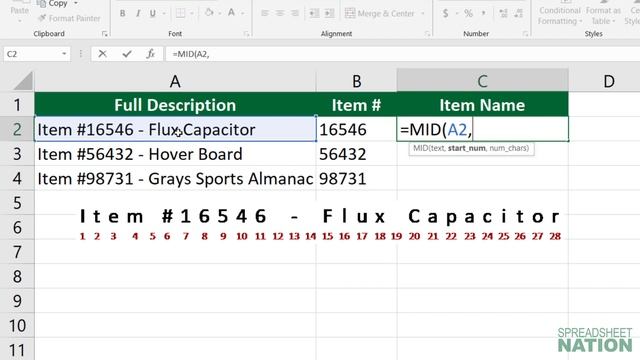Expand the Underline style dropdown arrow

[x=164, y=13]
